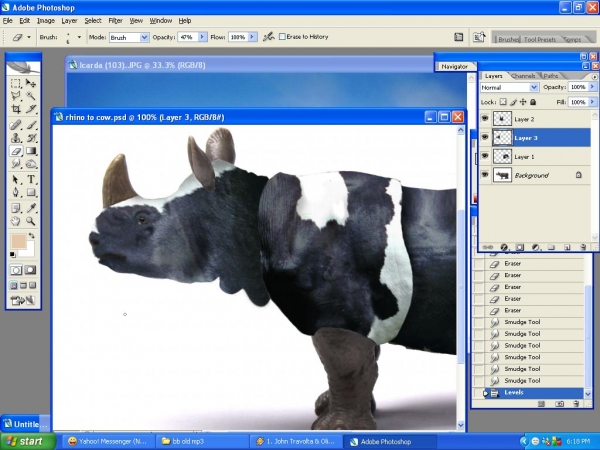Toggle lock all padlock icon

coord(533,102)
